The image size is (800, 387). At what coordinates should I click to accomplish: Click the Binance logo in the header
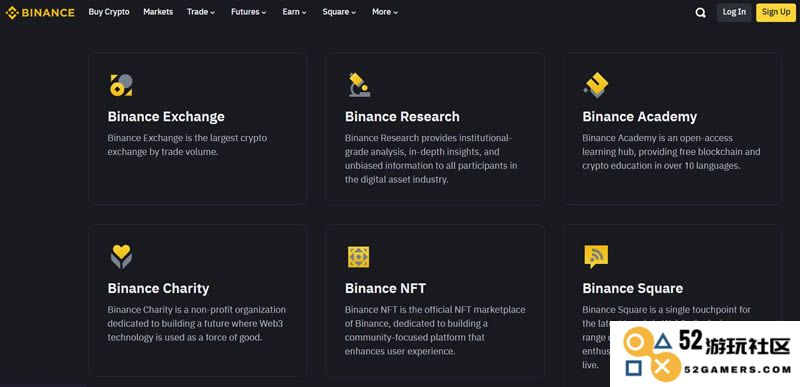40,13
